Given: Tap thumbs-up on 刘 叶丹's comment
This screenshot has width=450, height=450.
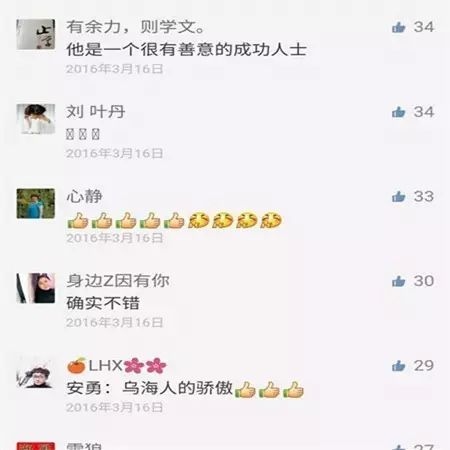Looking at the screenshot, I should (x=399, y=112).
